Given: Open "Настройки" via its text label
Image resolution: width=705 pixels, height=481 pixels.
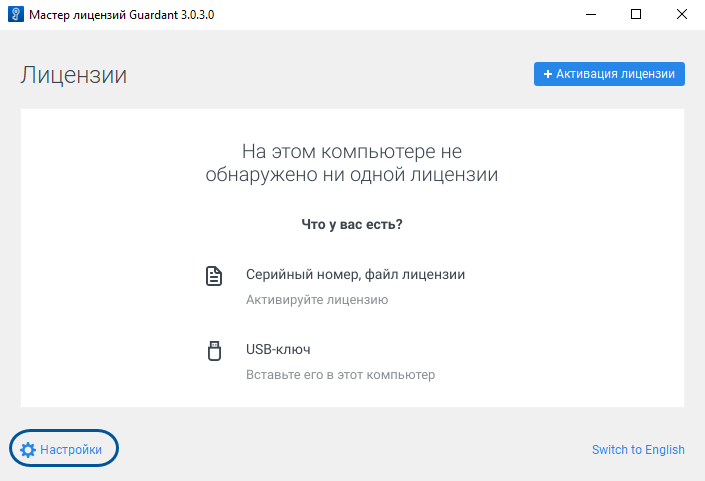Looking at the screenshot, I should pyautogui.click(x=71, y=450).
